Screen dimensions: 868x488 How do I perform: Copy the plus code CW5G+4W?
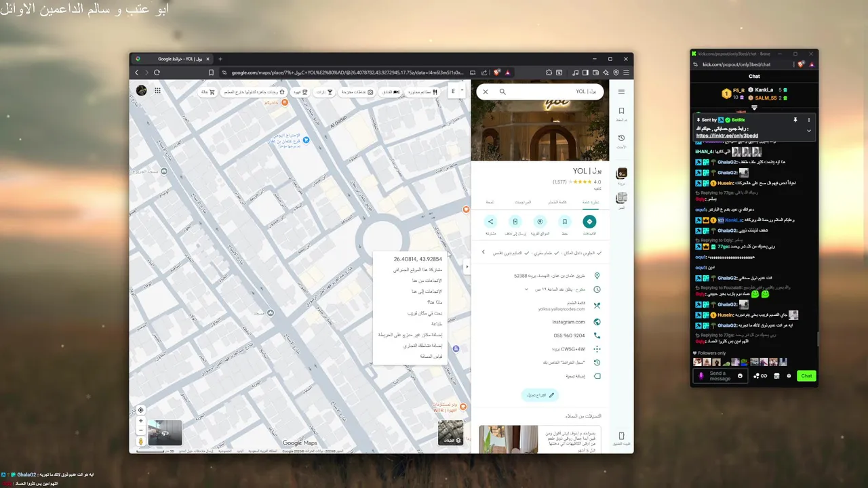[x=568, y=349]
